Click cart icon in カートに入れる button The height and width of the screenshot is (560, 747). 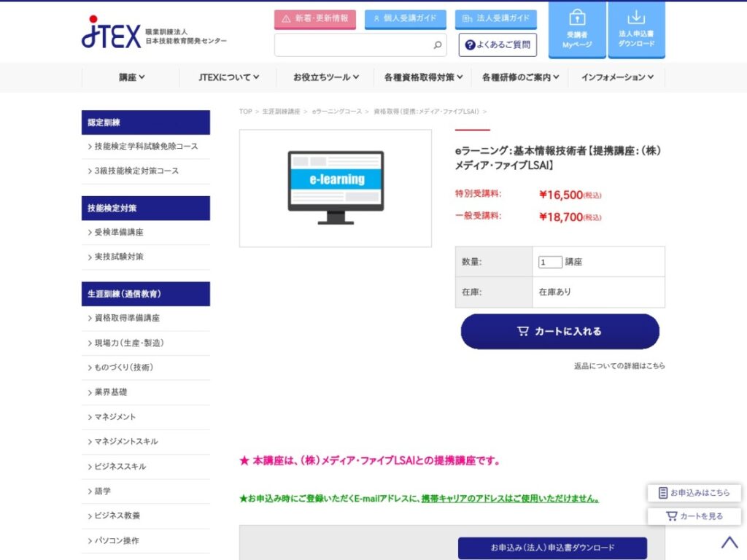pos(522,331)
